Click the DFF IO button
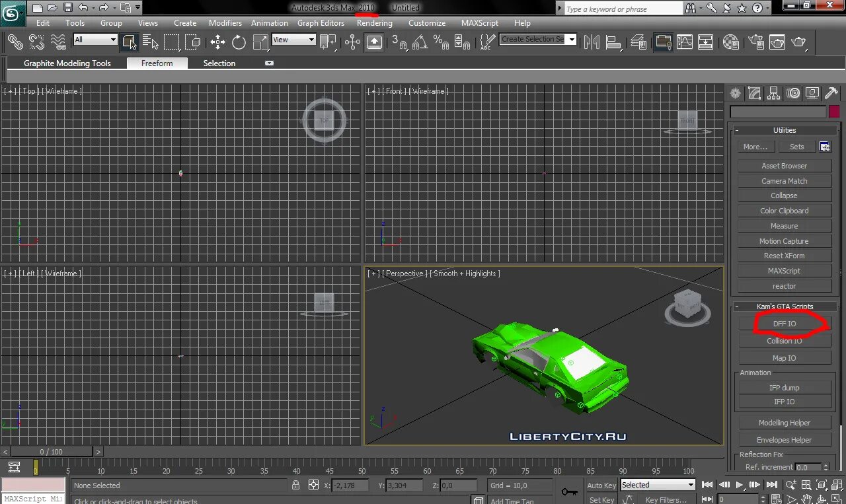The image size is (846, 504). click(784, 324)
